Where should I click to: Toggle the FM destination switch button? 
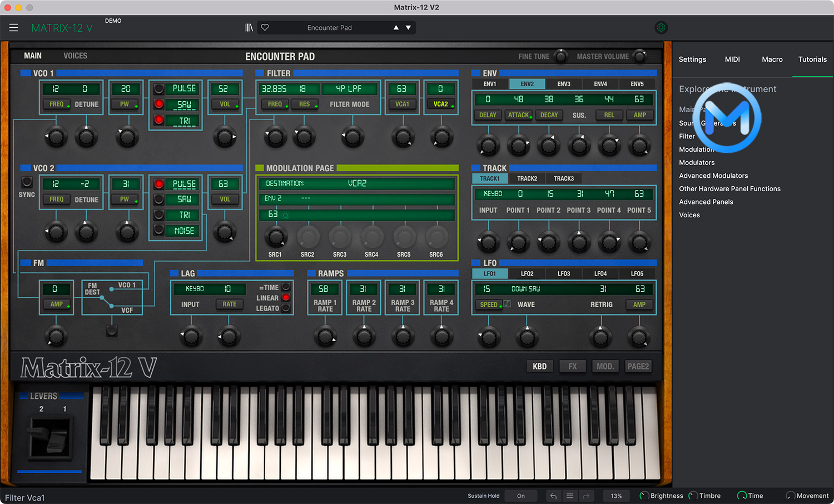[112, 331]
